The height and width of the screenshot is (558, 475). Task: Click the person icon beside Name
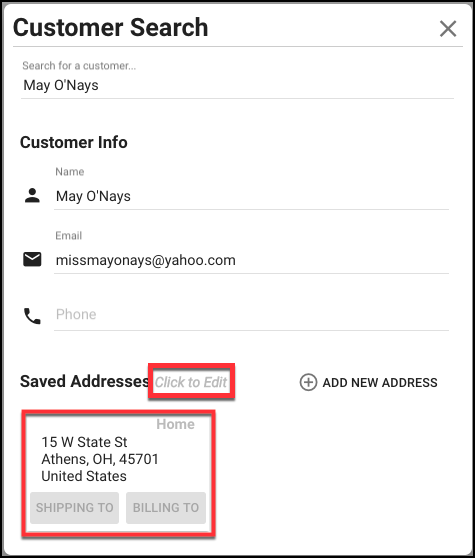[32, 195]
